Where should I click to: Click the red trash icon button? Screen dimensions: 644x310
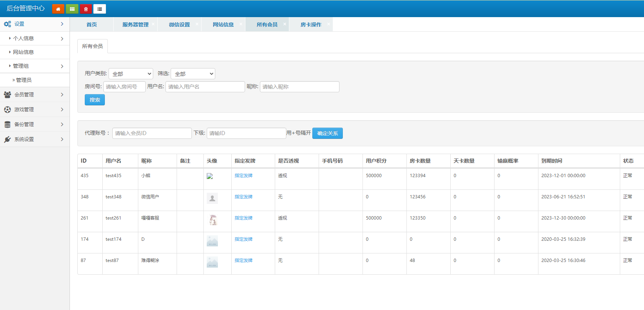(x=86, y=9)
